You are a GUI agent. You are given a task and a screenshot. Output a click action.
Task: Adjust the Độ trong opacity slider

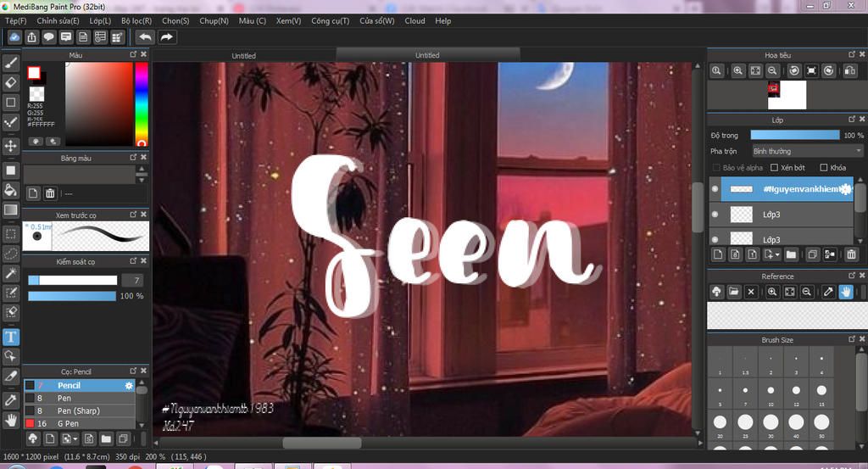coord(794,135)
